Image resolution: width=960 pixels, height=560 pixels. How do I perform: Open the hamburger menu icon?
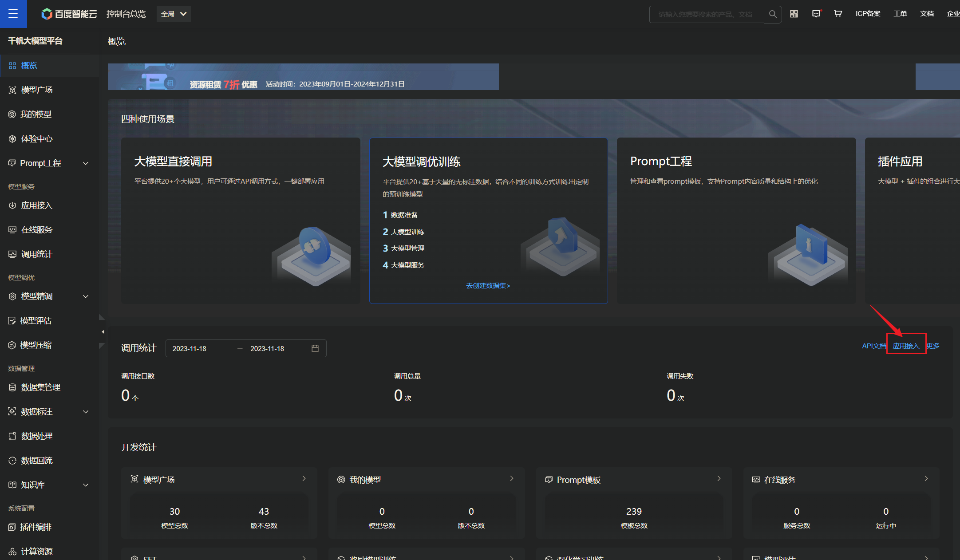pyautogui.click(x=13, y=14)
